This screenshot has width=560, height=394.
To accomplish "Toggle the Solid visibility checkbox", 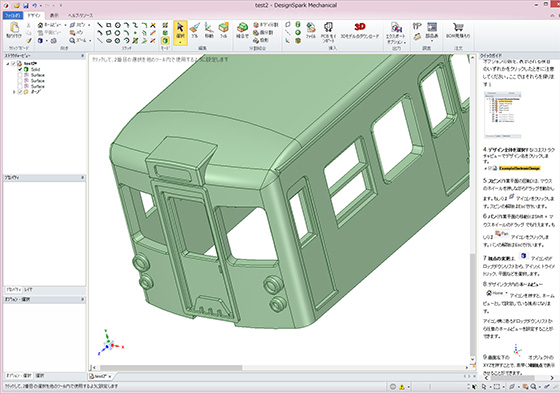I will coord(20,69).
